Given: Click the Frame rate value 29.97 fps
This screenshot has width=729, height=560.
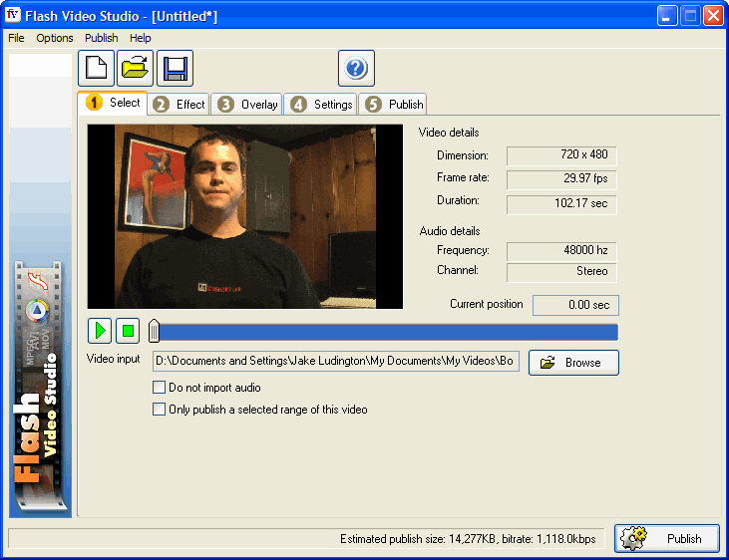Looking at the screenshot, I should [561, 179].
